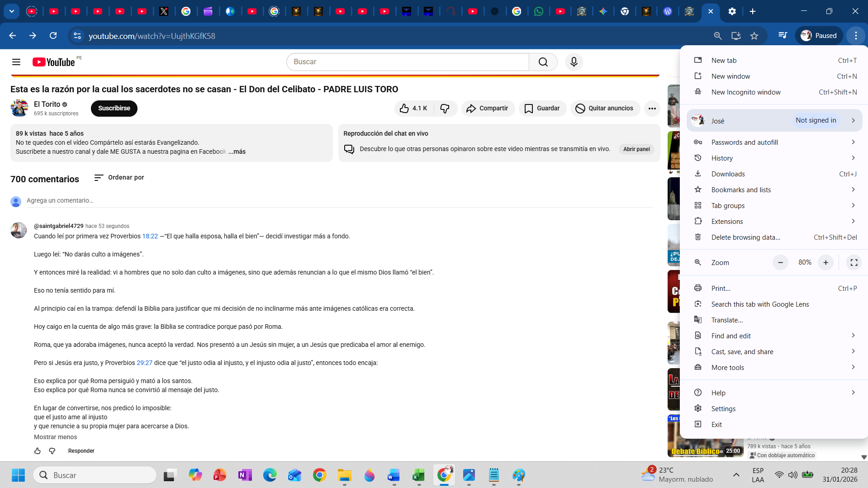Open Settings from the Chrome menu
868x488 pixels.
click(723, 409)
